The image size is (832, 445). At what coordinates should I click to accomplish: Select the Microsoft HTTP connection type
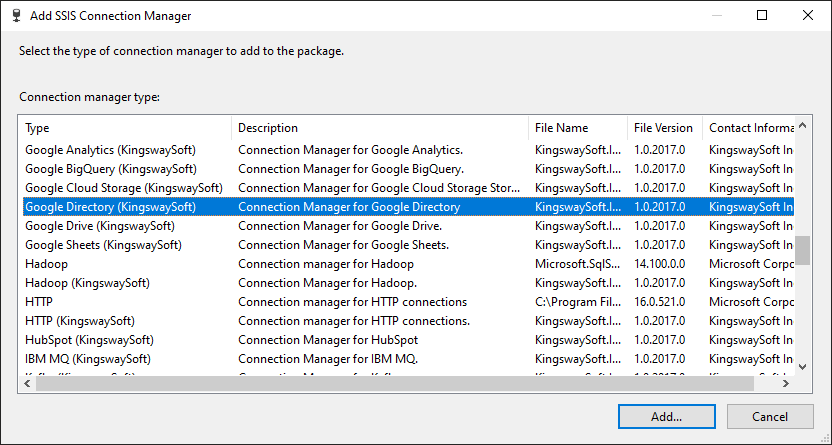pyautogui.click(x=407, y=302)
